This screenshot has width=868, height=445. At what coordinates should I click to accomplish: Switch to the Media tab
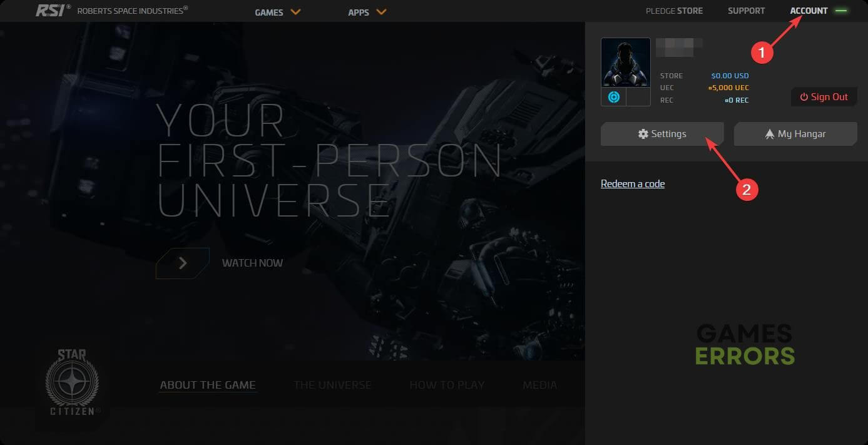tap(539, 385)
